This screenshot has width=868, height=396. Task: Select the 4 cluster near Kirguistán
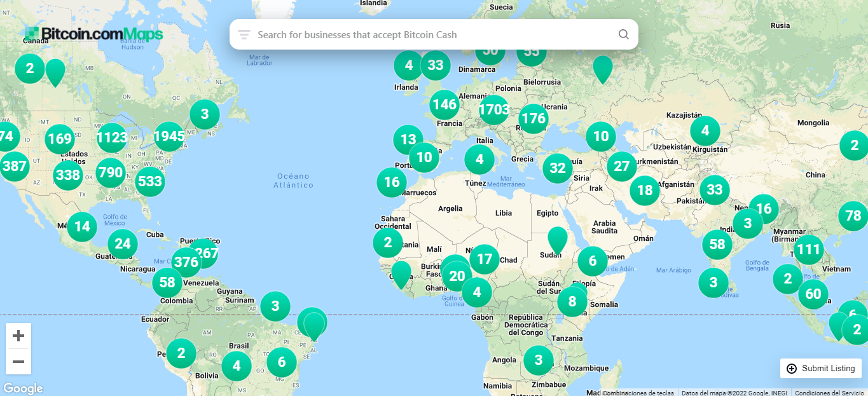[x=705, y=131]
